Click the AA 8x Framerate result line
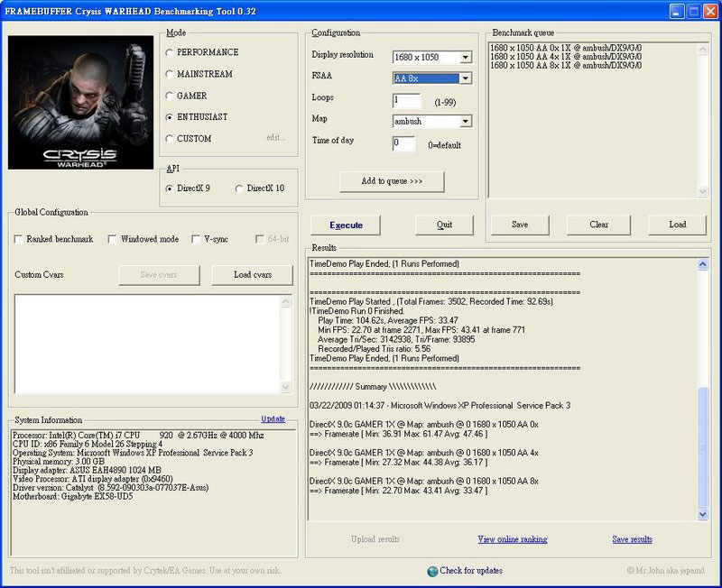 point(399,491)
